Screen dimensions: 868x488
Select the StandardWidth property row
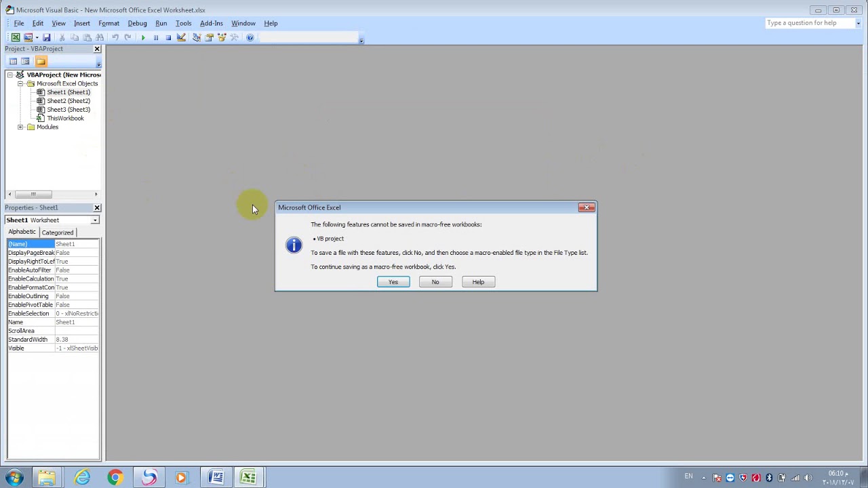pyautogui.click(x=53, y=340)
